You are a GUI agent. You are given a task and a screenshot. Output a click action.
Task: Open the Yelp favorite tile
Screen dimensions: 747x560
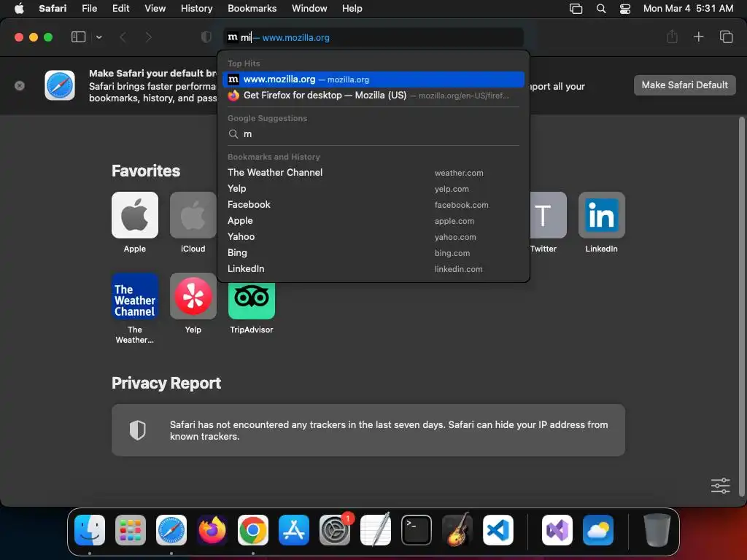point(193,296)
